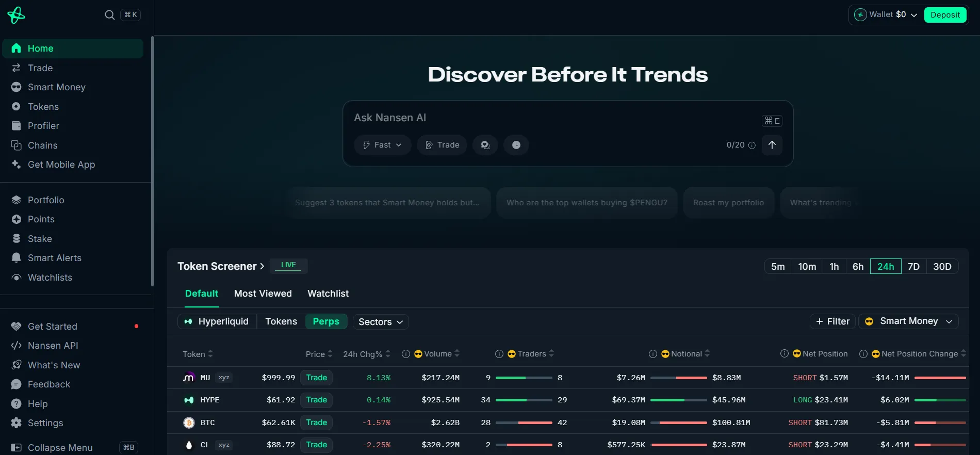
Task: Open search via magnifier icon
Action: pyautogui.click(x=109, y=15)
